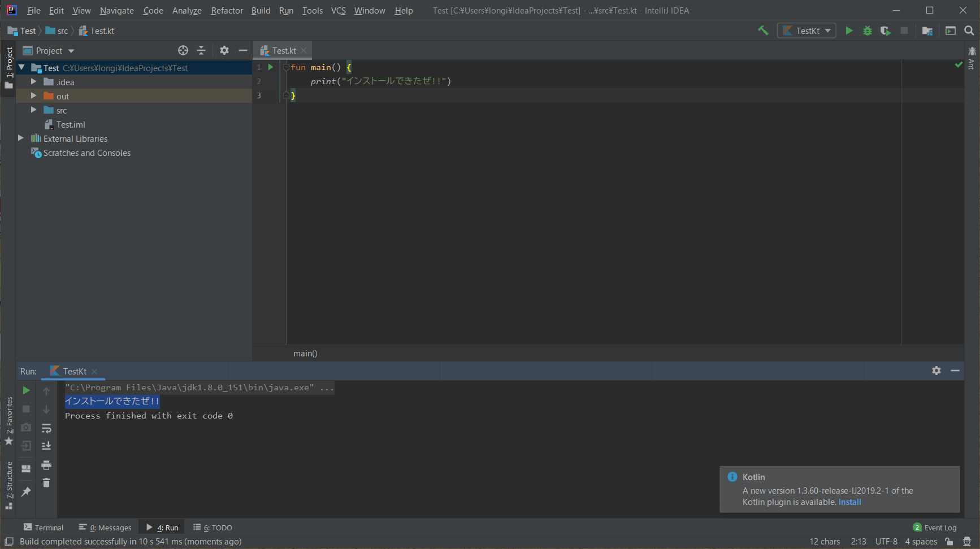Open the VCS menu
This screenshot has width=980, height=549.
(338, 11)
